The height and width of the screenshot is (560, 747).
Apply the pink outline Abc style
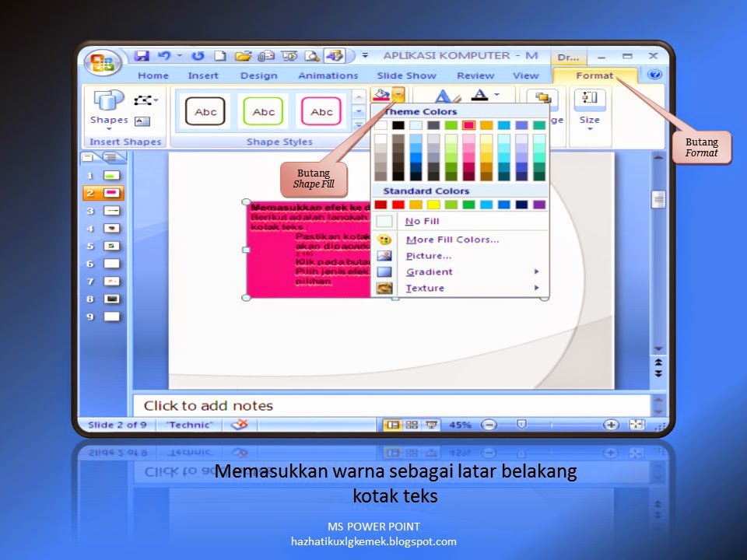(x=321, y=111)
